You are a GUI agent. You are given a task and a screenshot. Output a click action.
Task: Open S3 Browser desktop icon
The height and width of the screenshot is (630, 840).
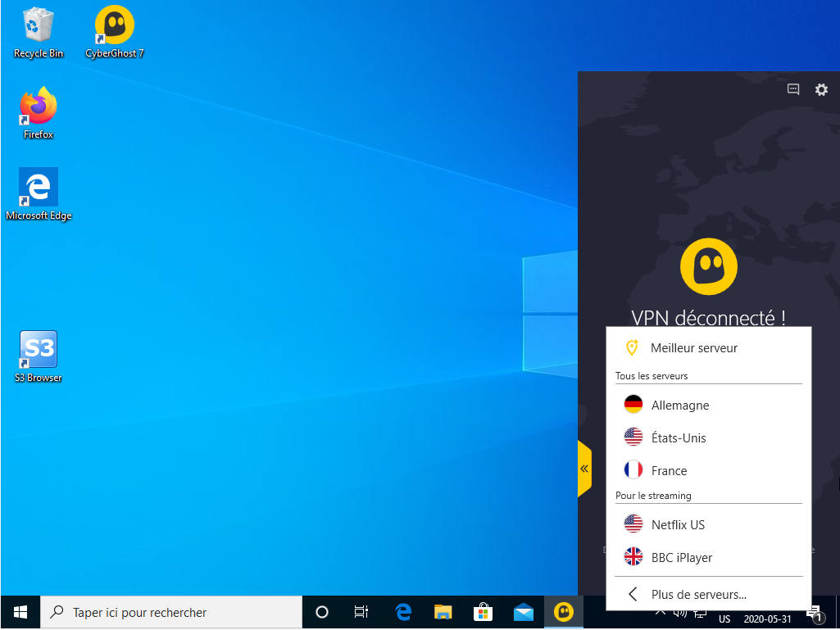(39, 356)
